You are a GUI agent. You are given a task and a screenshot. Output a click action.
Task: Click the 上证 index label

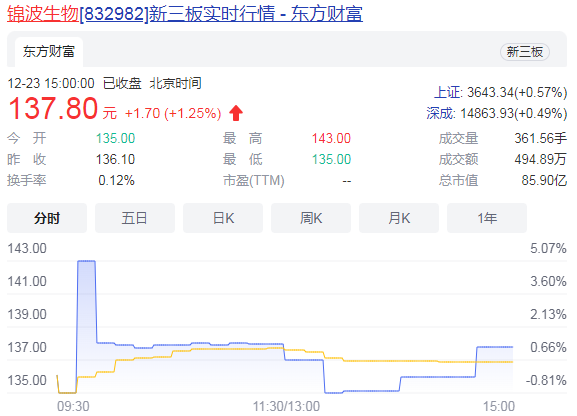[447, 92]
